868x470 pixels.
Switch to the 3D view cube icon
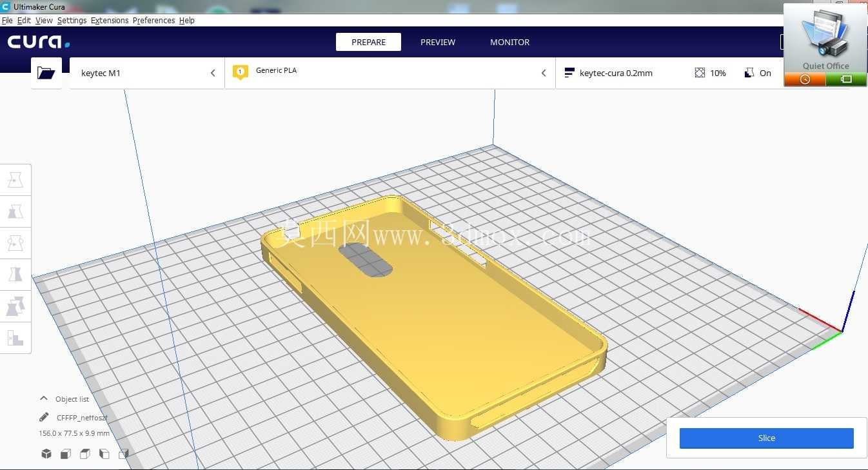pos(46,454)
